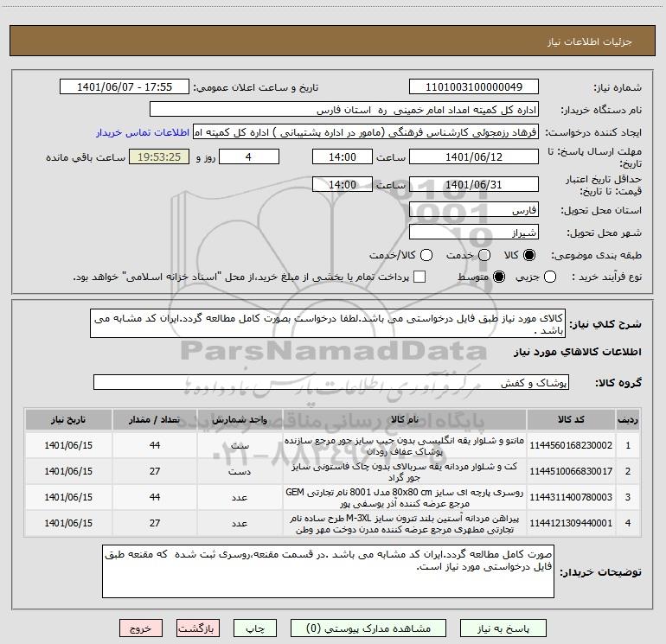This screenshot has width=666, height=644.
Task: Click the deadline date 1401/06/12 field
Action: (474, 156)
